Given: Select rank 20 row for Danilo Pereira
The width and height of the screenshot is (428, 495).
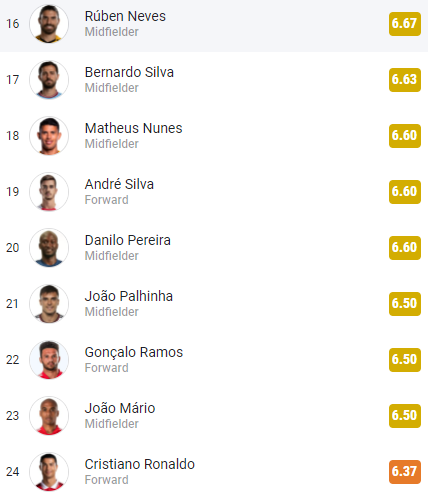Looking at the screenshot, I should pyautogui.click(x=214, y=248).
